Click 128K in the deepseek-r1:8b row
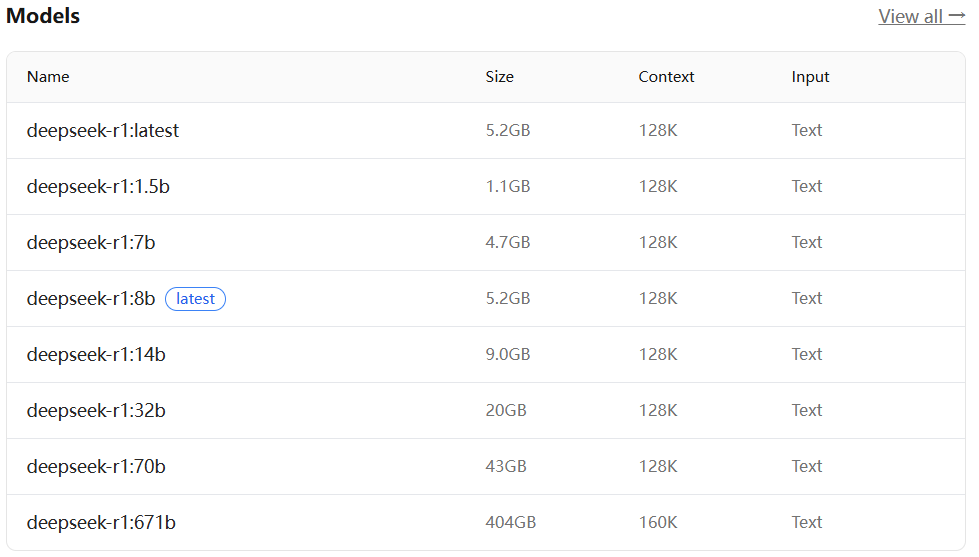 coord(658,298)
